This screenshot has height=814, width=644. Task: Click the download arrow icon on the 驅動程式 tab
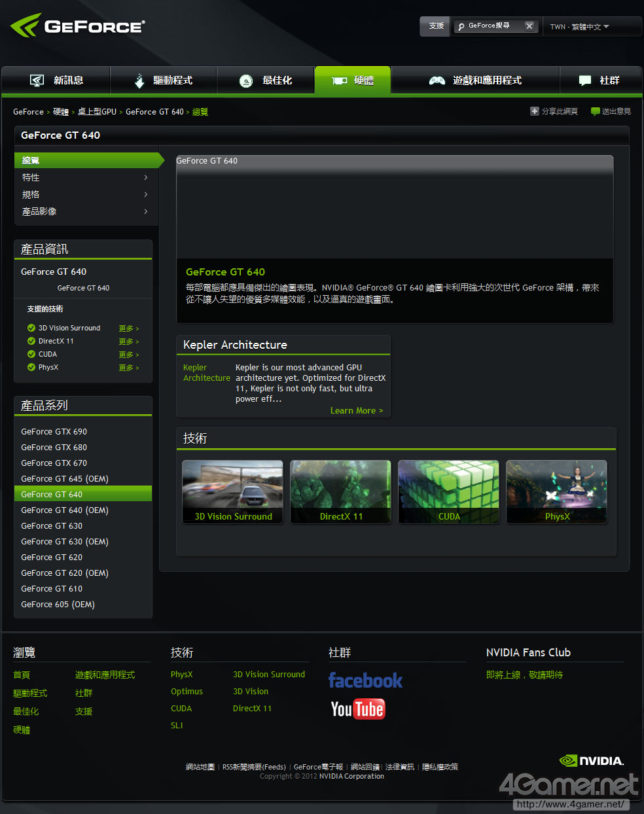(x=139, y=80)
